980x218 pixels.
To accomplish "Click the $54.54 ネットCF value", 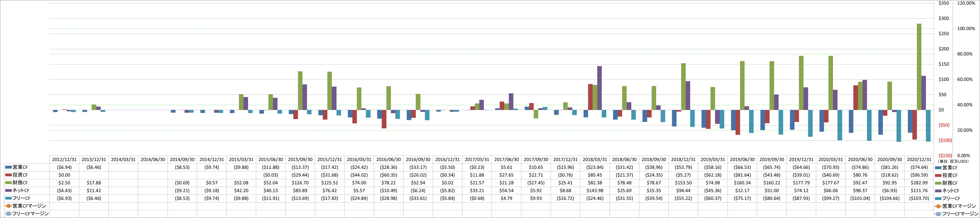I will (506, 191).
